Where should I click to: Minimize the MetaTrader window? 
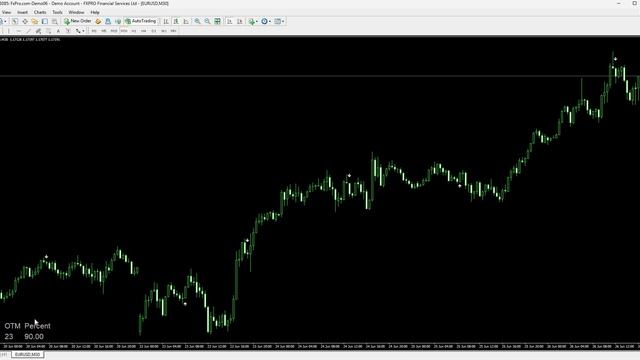(x=619, y=3)
